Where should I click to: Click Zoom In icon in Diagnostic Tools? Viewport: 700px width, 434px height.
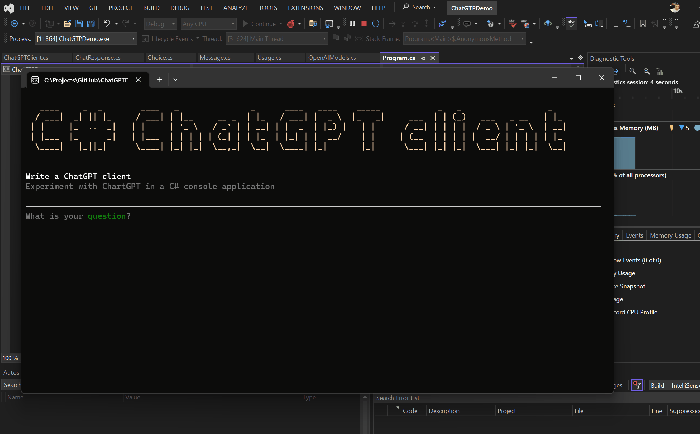click(633, 71)
